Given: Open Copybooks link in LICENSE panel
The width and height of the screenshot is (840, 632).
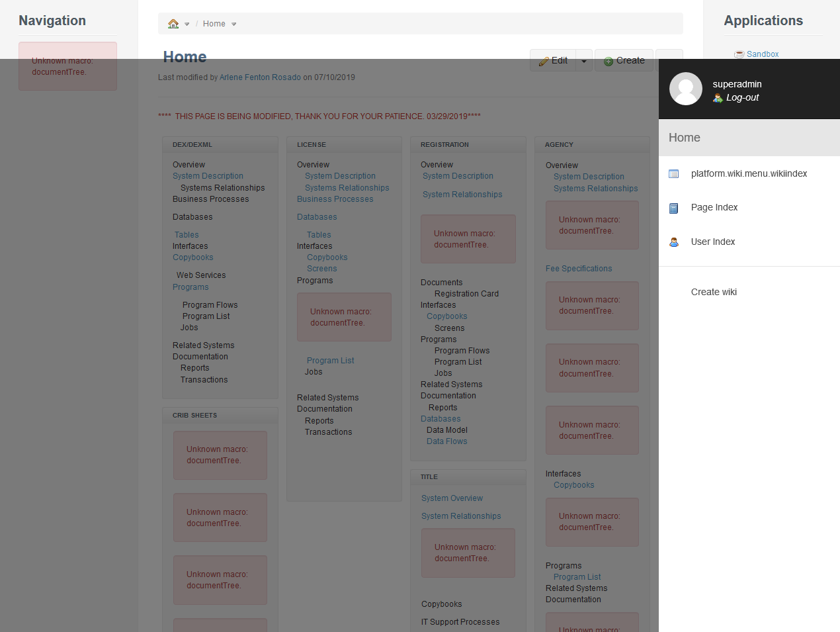Looking at the screenshot, I should 327,257.
